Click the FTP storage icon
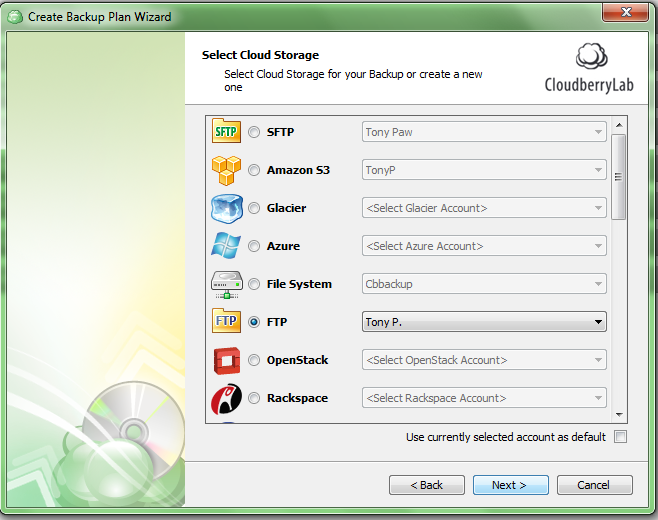This screenshot has width=658, height=520. (x=226, y=321)
